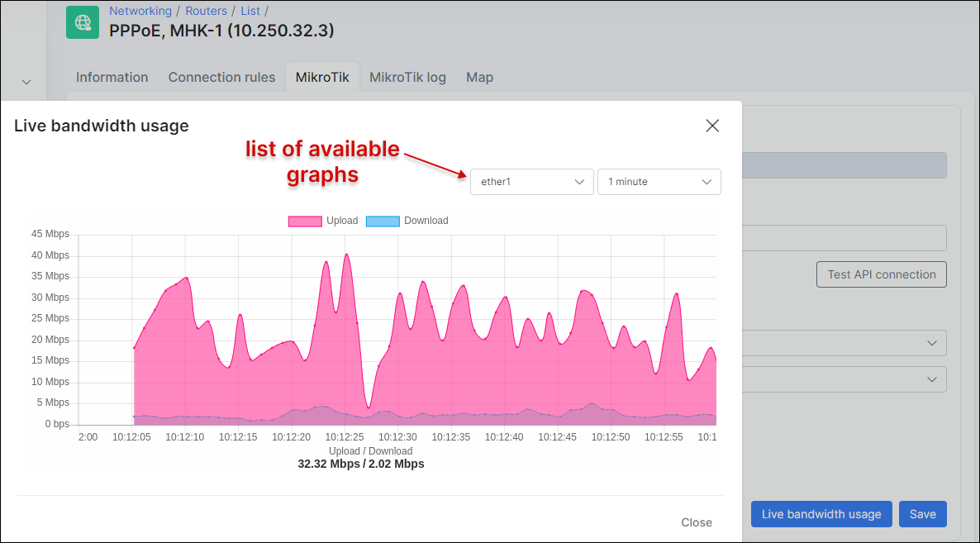Click the PPPoE, MHK-1 page title
Viewport: 980px width, 543px height.
[x=221, y=31]
